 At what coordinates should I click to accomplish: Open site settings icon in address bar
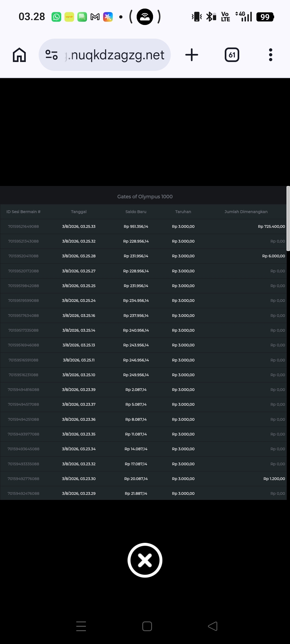point(52,55)
